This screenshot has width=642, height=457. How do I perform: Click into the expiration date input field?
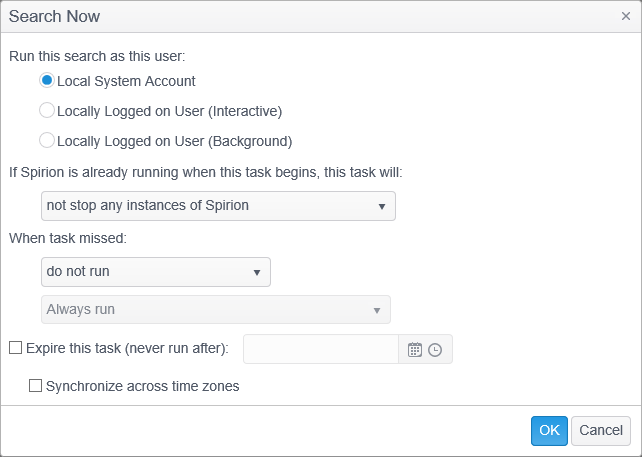(321, 349)
